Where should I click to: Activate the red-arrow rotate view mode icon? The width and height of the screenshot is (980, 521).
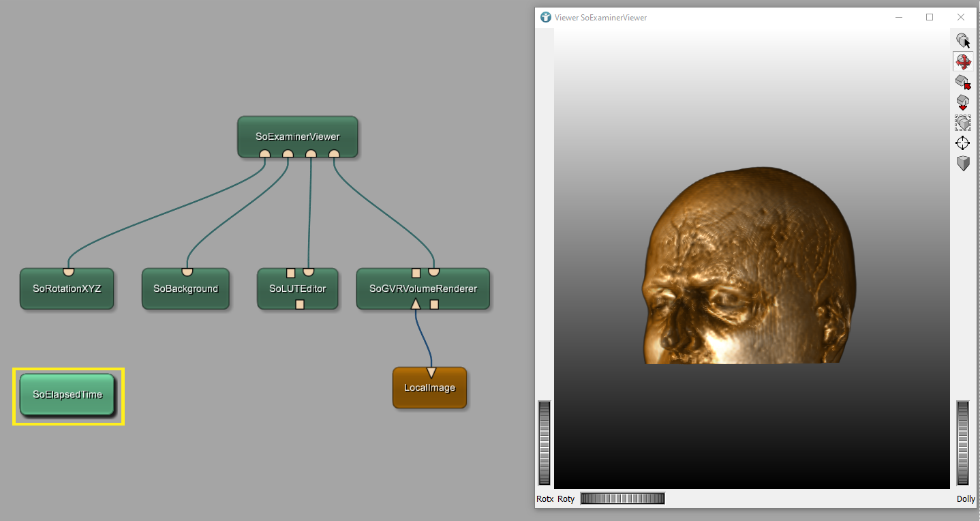click(x=962, y=61)
